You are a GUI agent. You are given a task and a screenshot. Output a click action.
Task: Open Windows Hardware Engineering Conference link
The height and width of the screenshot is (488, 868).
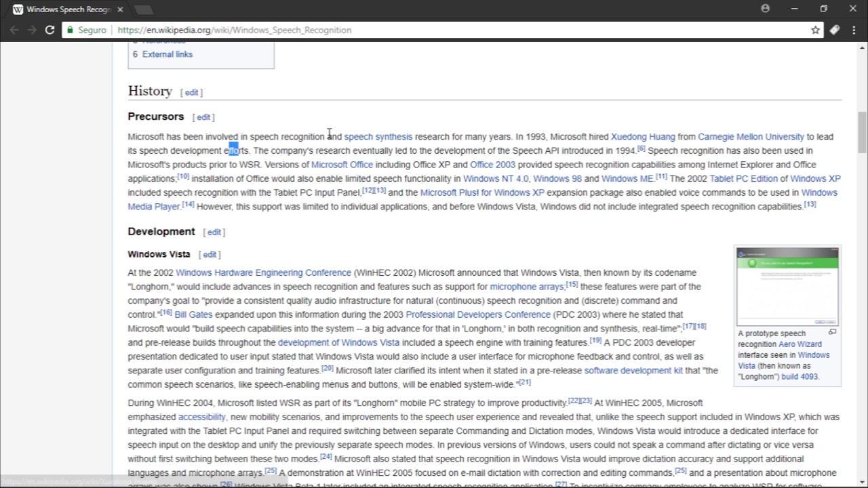pyautogui.click(x=263, y=272)
